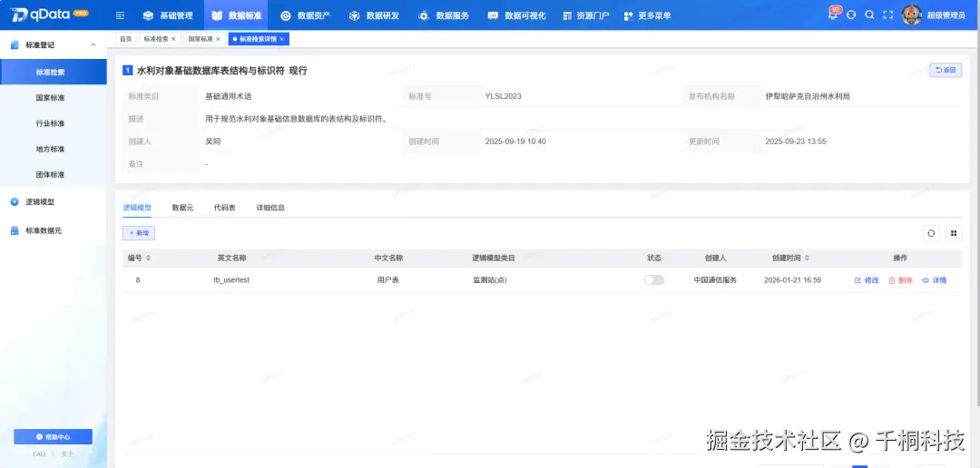Viewport: 980px width, 468px height.
Task: Click the FAQ link
Action: click(x=39, y=454)
